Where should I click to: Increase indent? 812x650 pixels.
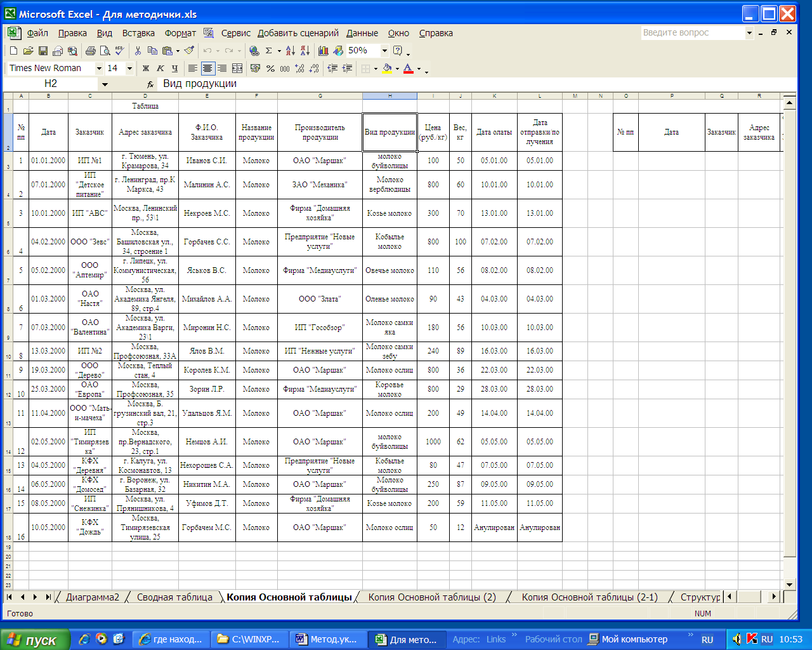pos(347,68)
